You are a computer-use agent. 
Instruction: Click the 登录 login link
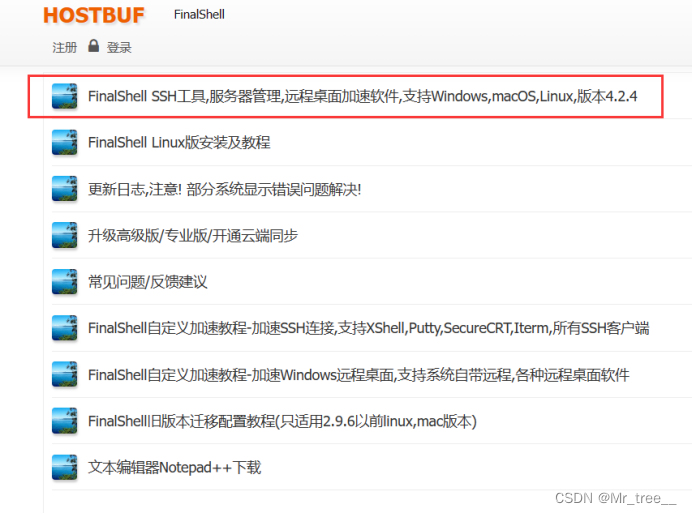coord(119,47)
